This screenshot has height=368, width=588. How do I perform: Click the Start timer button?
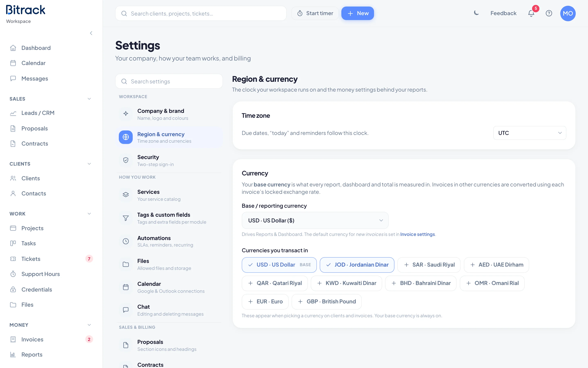(315, 13)
